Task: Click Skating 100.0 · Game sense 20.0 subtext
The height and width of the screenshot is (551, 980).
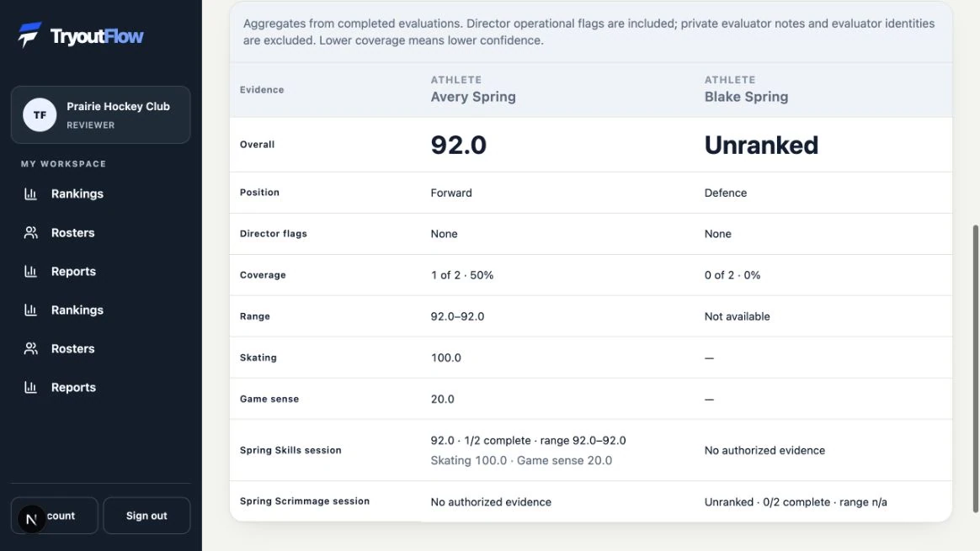Action: coord(521,460)
